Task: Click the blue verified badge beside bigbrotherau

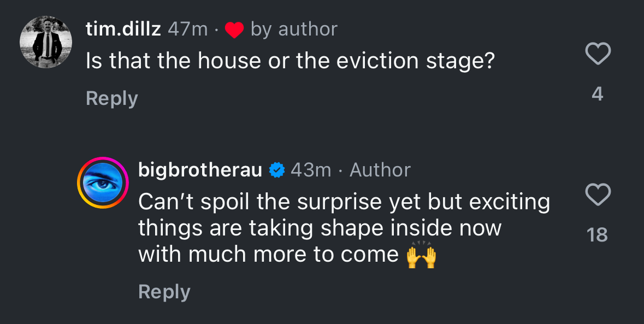Action: coord(277,170)
